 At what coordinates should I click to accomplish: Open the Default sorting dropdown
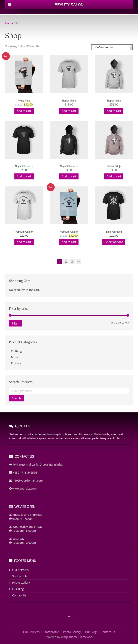[112, 47]
